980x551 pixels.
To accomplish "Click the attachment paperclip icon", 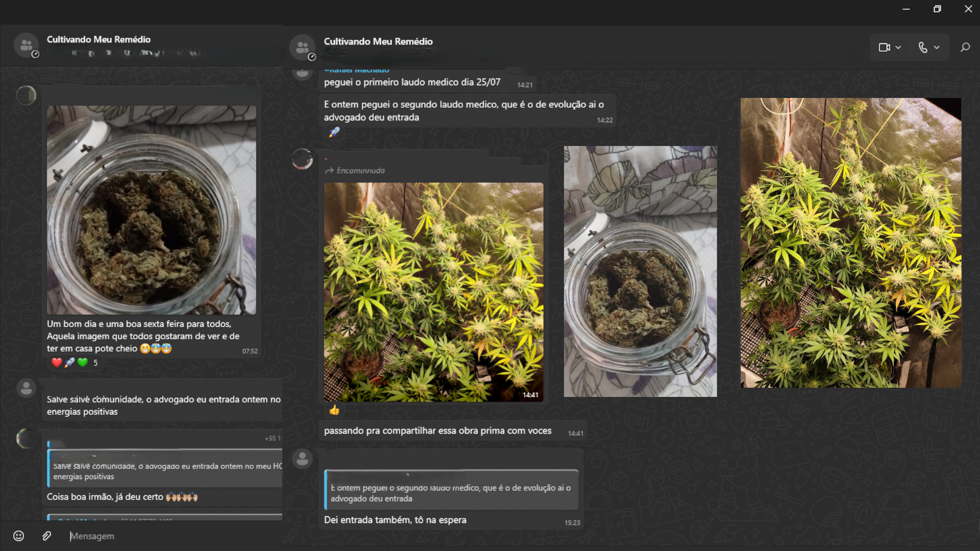I will pyautogui.click(x=46, y=536).
